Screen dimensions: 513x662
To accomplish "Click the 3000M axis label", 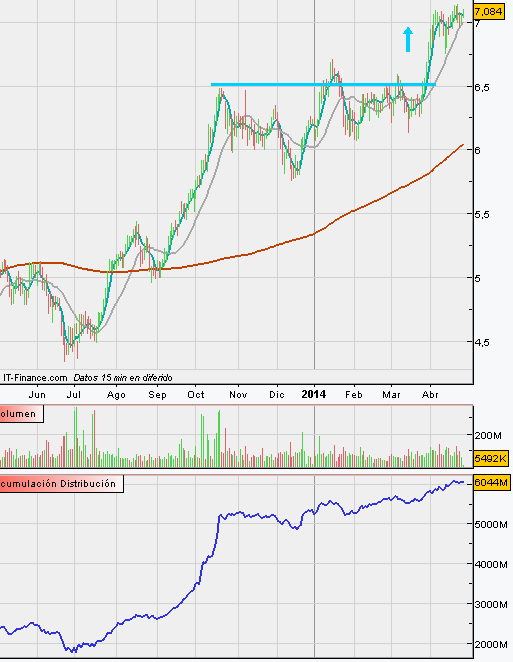I will pos(491,605).
